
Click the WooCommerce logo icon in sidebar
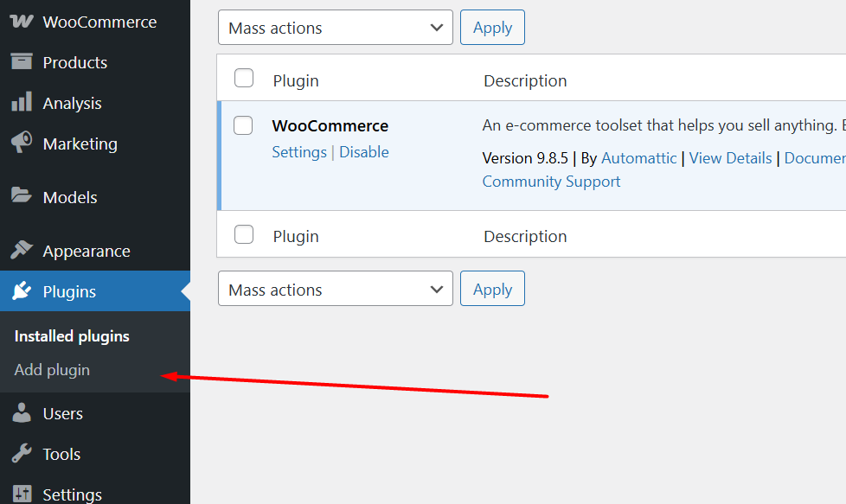[22, 22]
